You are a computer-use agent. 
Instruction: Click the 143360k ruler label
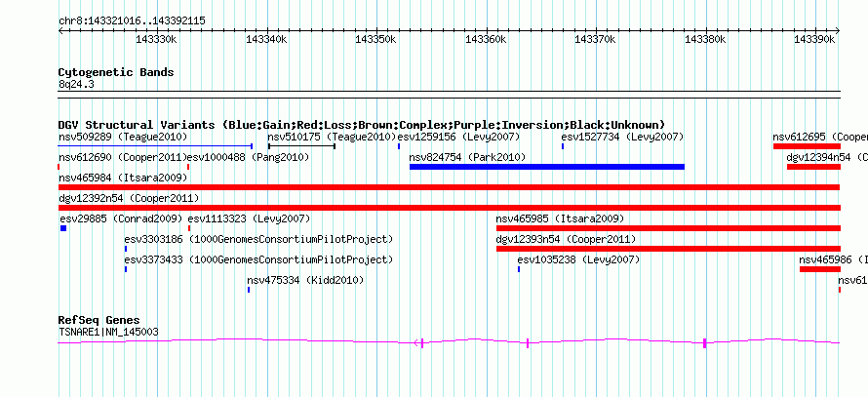(486, 40)
